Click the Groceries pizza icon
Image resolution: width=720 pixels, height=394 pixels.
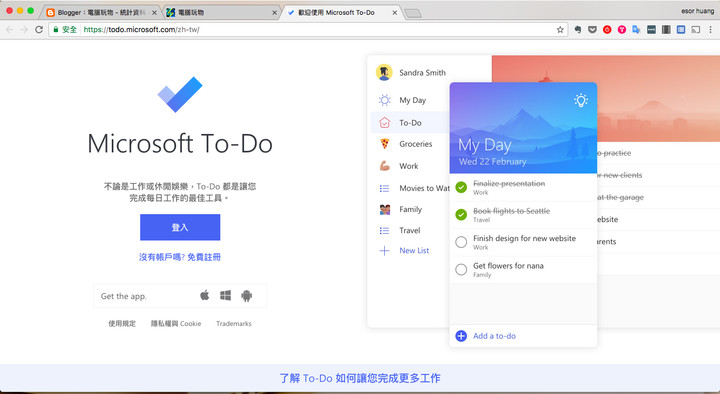pyautogui.click(x=385, y=144)
